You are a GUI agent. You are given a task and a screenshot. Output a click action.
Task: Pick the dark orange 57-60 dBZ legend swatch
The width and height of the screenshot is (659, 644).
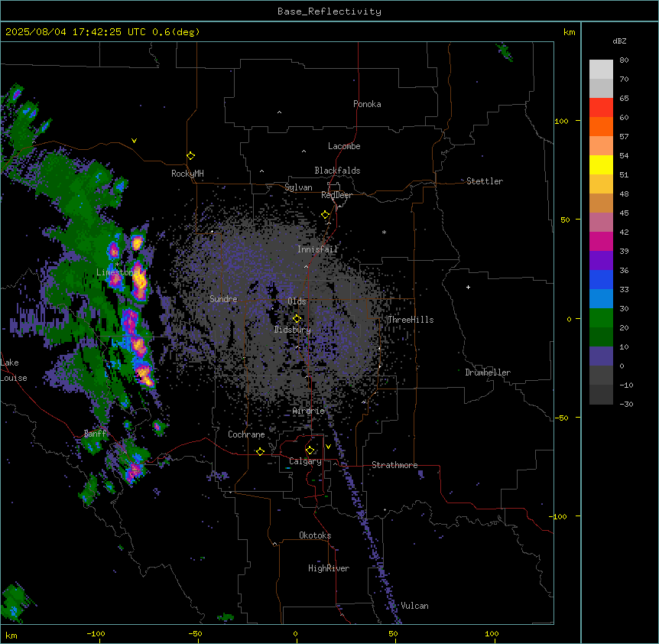[x=601, y=126]
